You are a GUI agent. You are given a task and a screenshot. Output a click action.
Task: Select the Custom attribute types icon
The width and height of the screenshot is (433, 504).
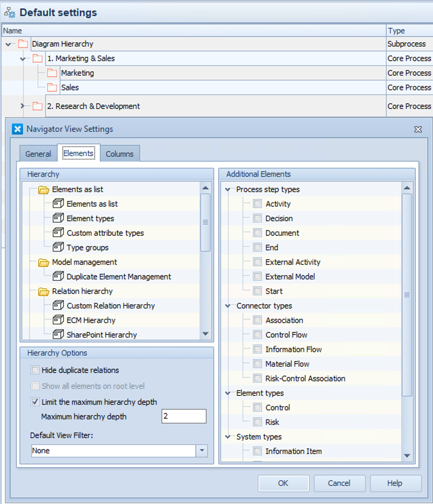click(58, 233)
